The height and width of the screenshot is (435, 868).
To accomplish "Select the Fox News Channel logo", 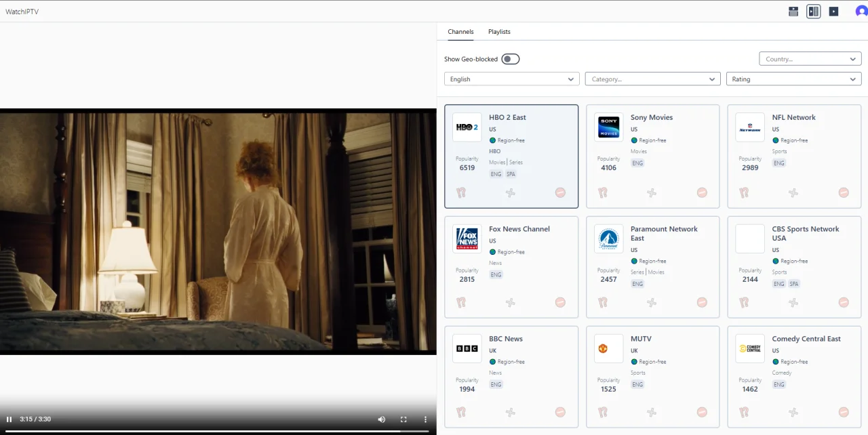I will pyautogui.click(x=467, y=239).
